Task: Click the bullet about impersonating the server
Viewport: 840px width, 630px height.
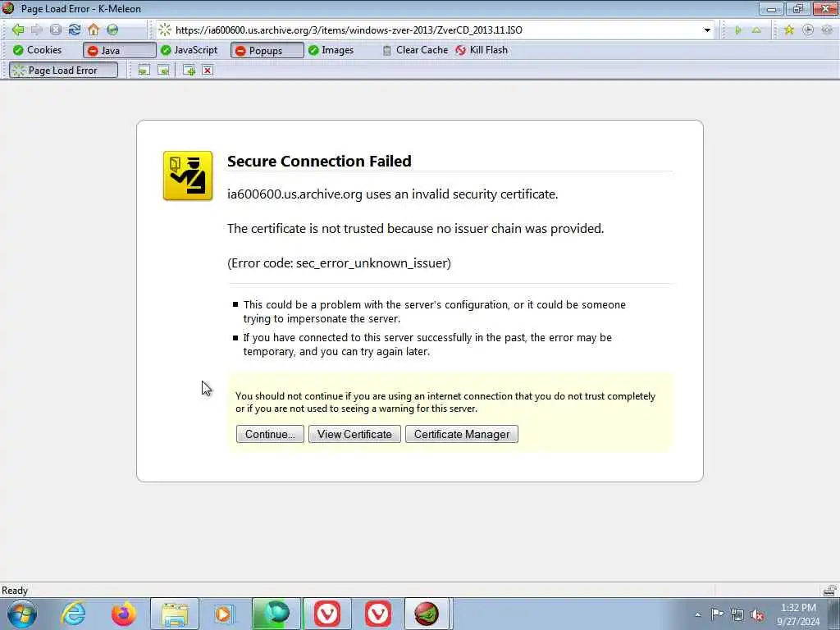Action: pyautogui.click(x=435, y=312)
